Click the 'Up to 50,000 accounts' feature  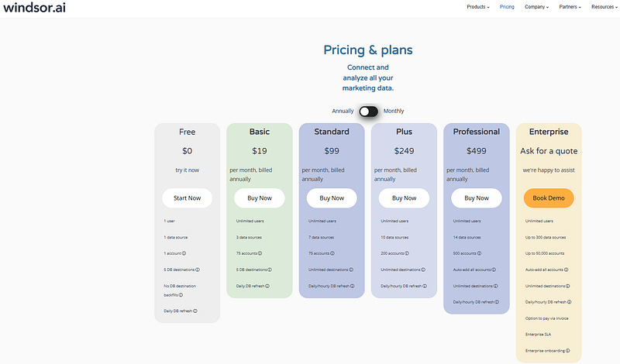(x=545, y=253)
